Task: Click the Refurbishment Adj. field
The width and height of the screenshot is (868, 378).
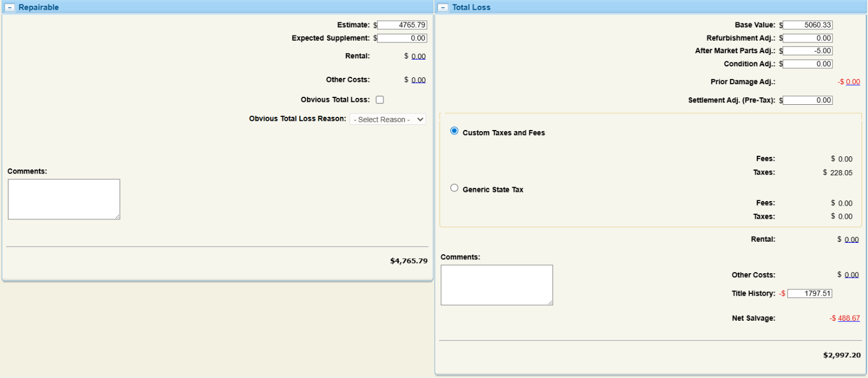Action: [807, 38]
